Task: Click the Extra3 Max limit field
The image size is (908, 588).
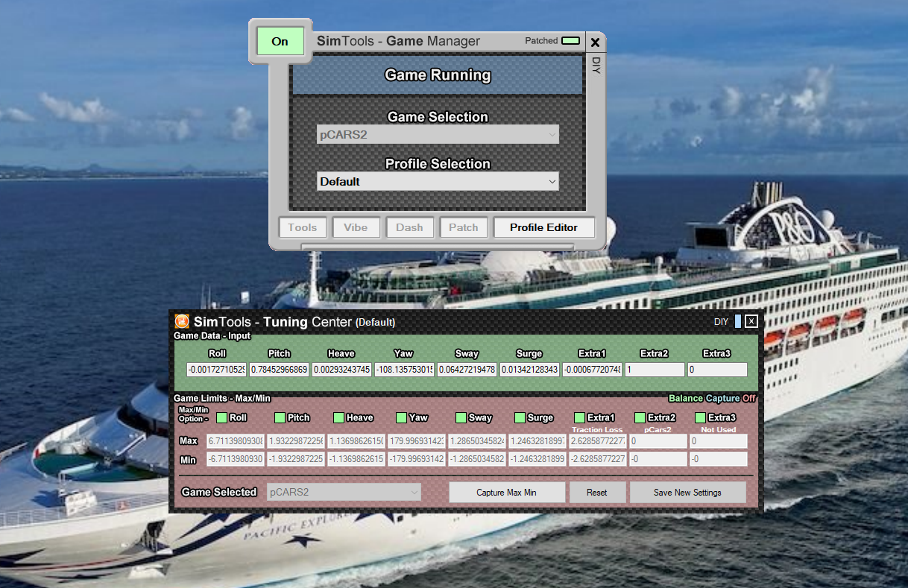Action: click(718, 441)
